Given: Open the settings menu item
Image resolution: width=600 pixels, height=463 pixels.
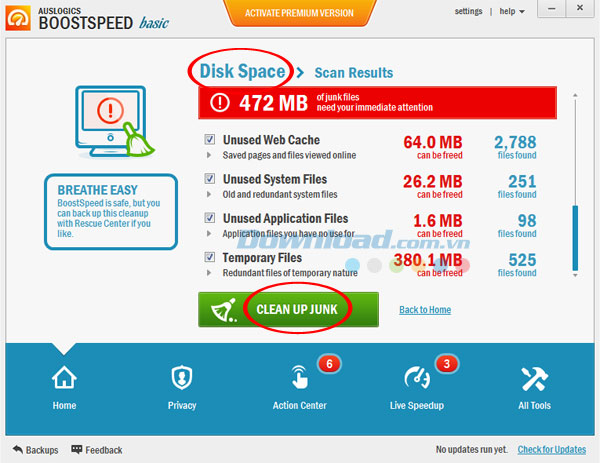Looking at the screenshot, I should coord(468,11).
